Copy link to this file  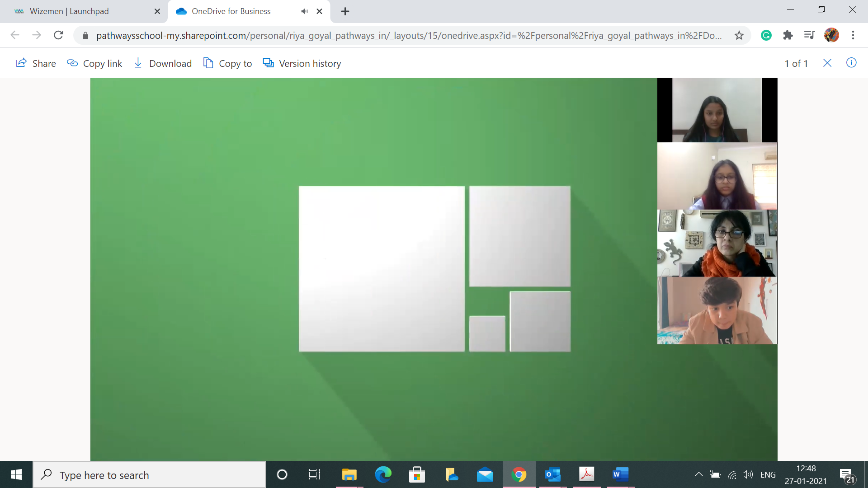94,63
